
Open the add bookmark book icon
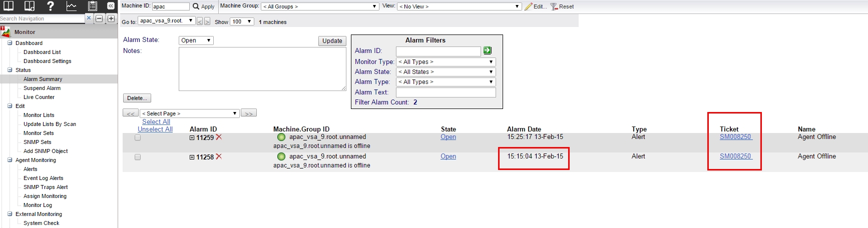(x=30, y=6)
